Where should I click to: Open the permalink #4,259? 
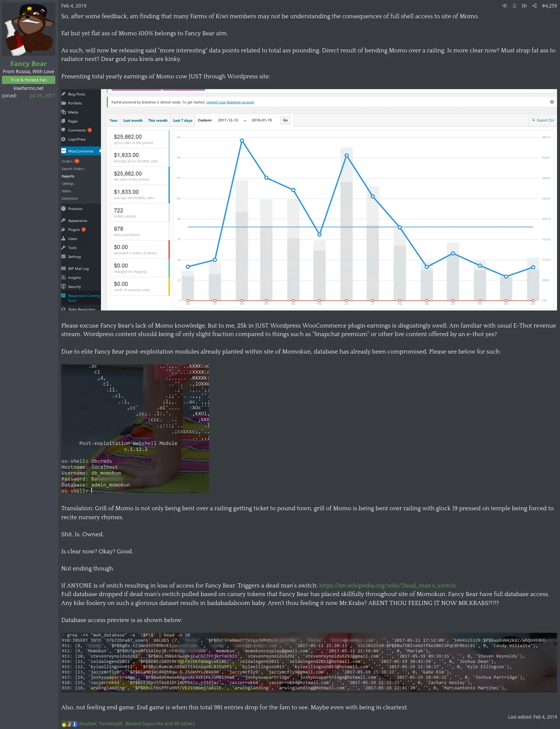[549, 6]
